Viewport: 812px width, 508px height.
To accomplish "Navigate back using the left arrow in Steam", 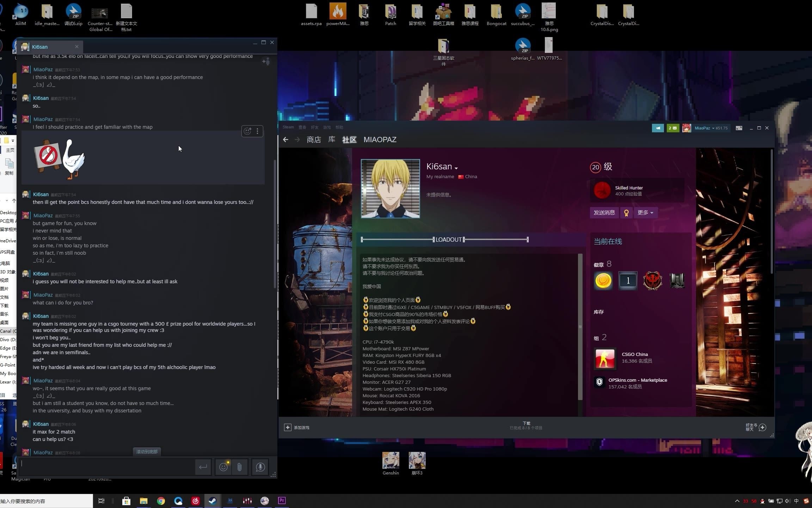I will tap(285, 140).
